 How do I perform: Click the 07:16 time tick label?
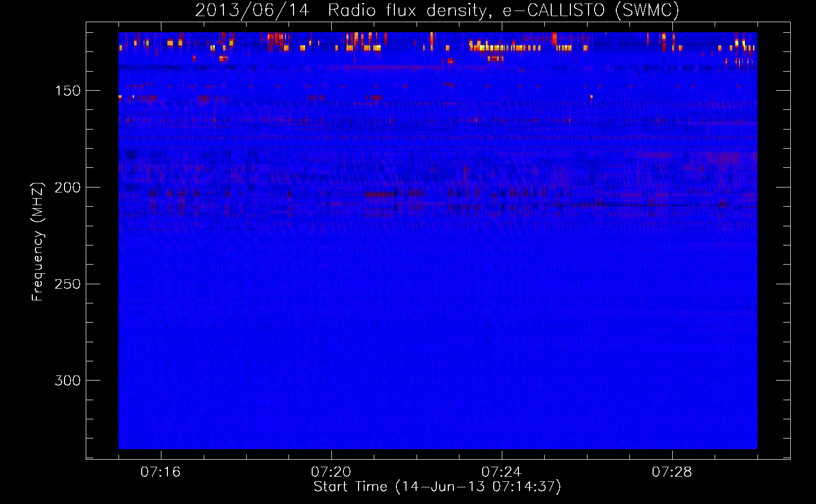coord(160,472)
